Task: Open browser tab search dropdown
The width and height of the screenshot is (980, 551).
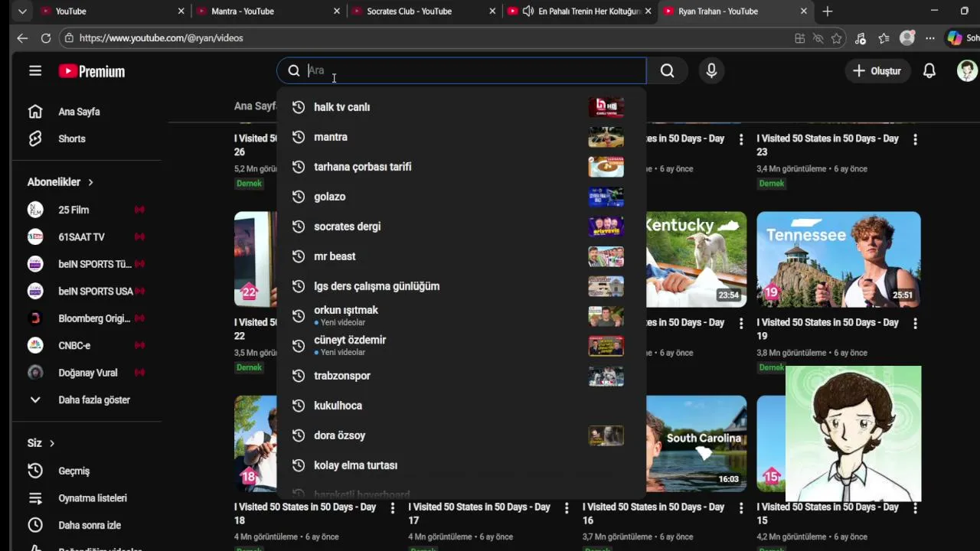Action: click(22, 11)
